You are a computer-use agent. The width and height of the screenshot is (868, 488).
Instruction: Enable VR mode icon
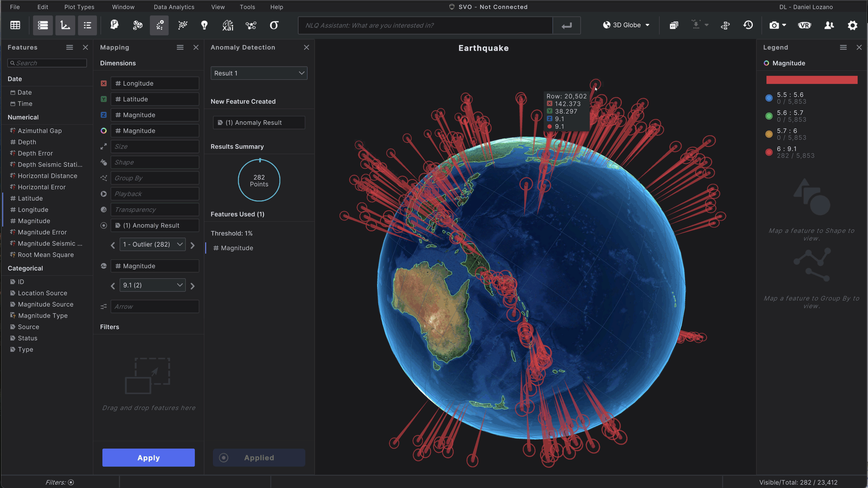[x=804, y=25]
